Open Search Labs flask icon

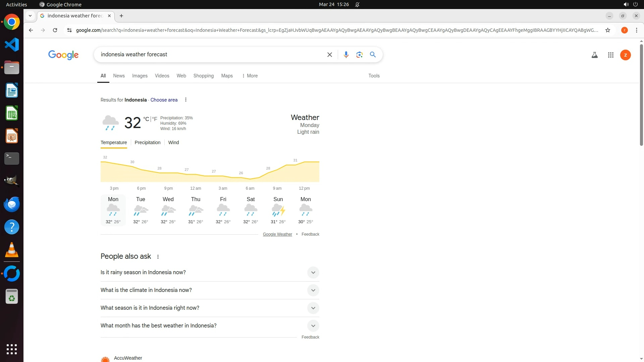(594, 55)
